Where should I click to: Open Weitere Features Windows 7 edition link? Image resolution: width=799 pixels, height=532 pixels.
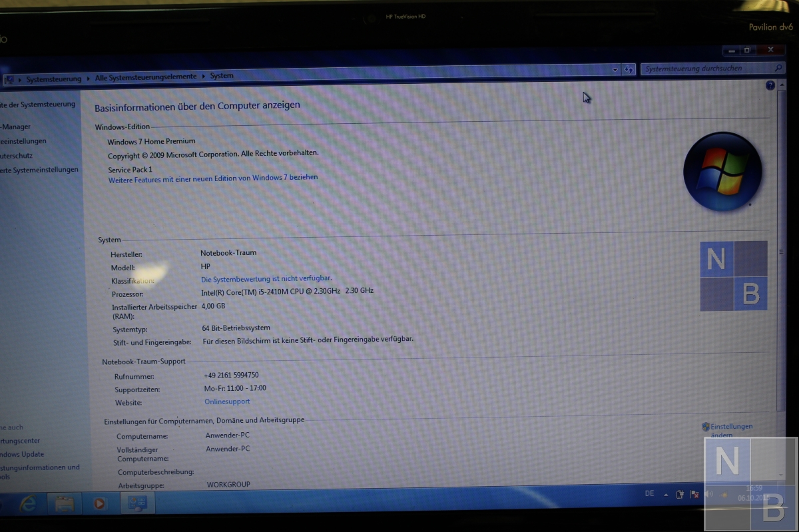click(x=213, y=178)
